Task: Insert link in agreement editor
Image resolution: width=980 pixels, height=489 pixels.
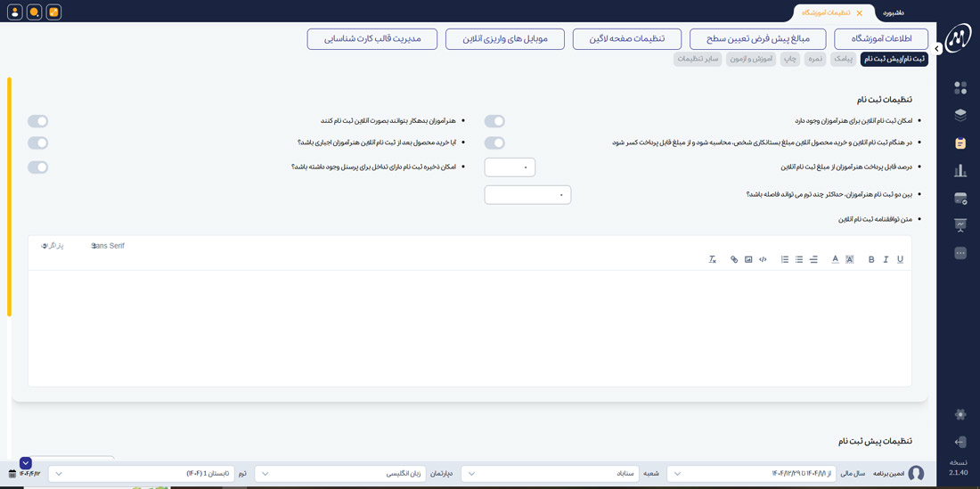Action: click(x=734, y=260)
